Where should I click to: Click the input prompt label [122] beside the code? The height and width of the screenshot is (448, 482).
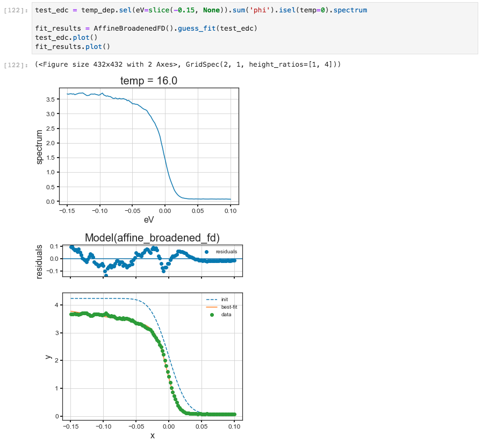coord(16,10)
